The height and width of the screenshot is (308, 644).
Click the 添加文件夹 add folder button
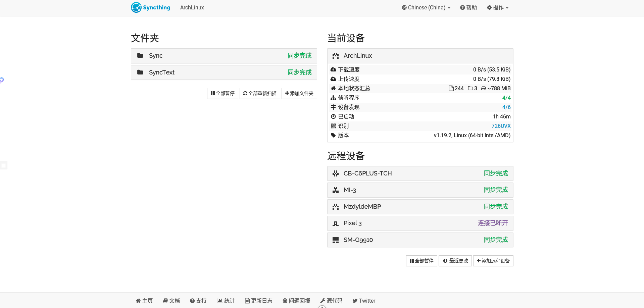(299, 93)
